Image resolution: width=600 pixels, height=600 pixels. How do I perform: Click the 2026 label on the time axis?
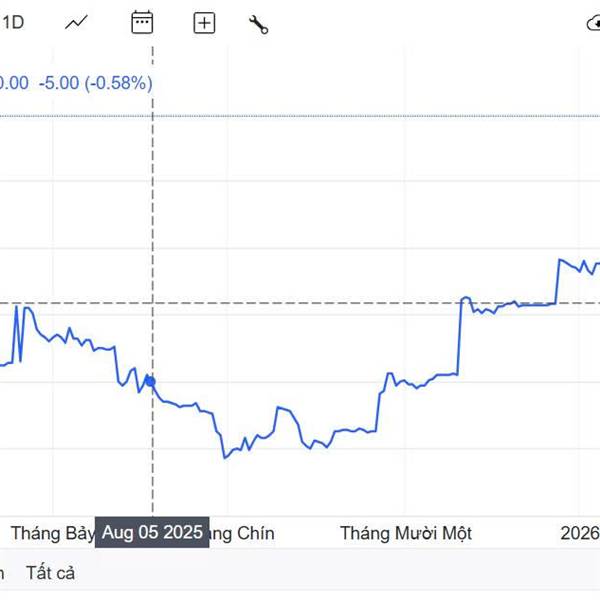[579, 532]
